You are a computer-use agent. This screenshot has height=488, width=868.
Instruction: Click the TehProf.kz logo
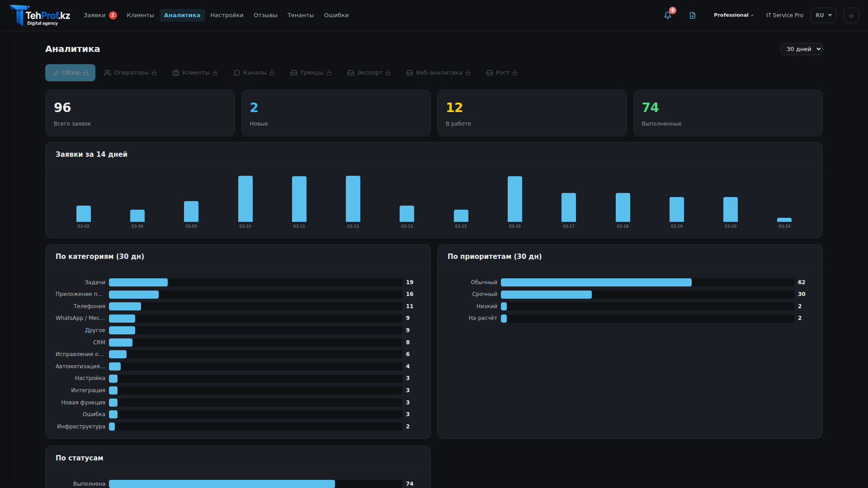coord(40,15)
